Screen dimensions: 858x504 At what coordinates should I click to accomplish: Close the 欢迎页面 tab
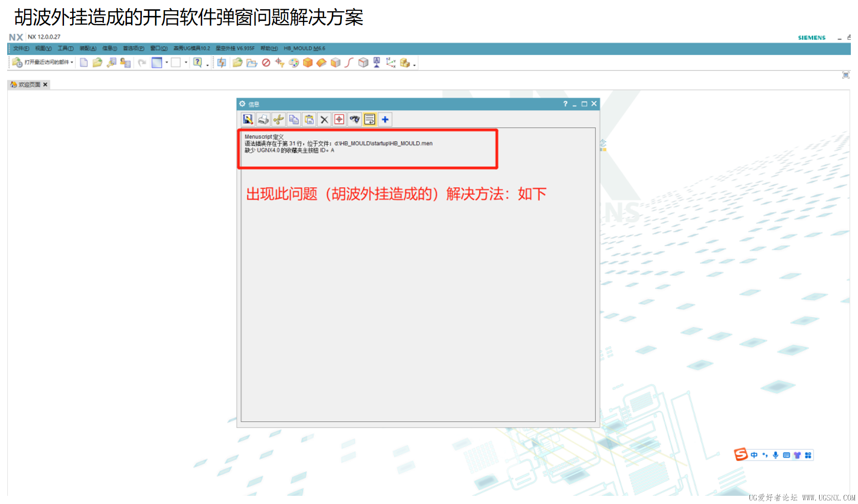point(45,84)
